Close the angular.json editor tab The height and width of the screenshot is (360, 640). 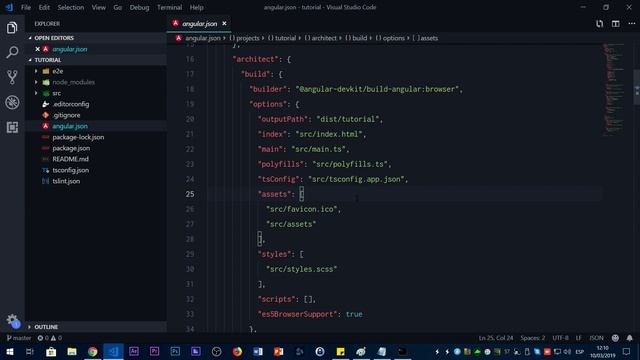(x=224, y=24)
